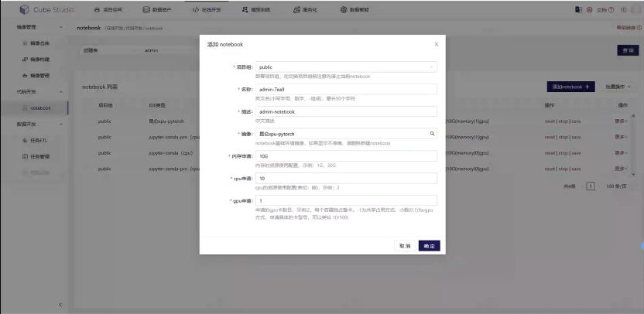The image size is (644, 314).
Task: Open the 创建者 filter dropdown
Action: click(108, 50)
